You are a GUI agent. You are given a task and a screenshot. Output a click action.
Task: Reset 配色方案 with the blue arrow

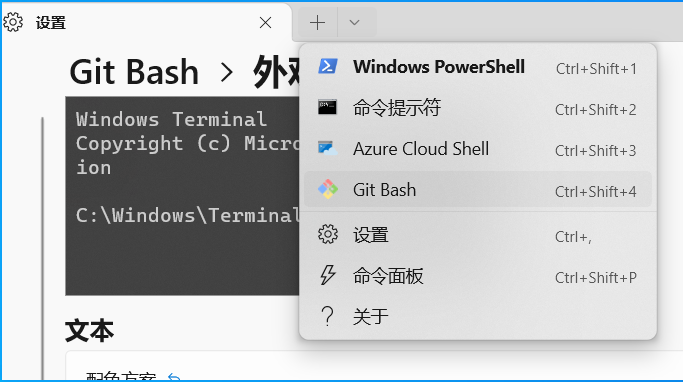pyautogui.click(x=174, y=377)
